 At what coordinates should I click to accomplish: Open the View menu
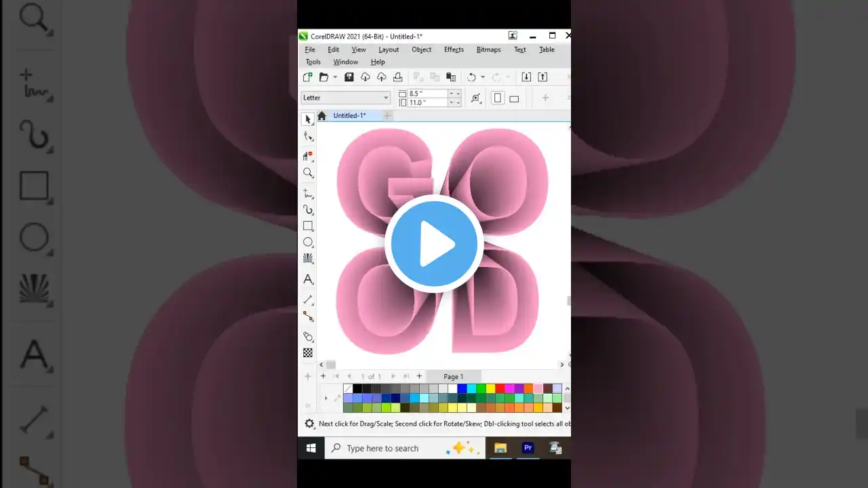(359, 49)
